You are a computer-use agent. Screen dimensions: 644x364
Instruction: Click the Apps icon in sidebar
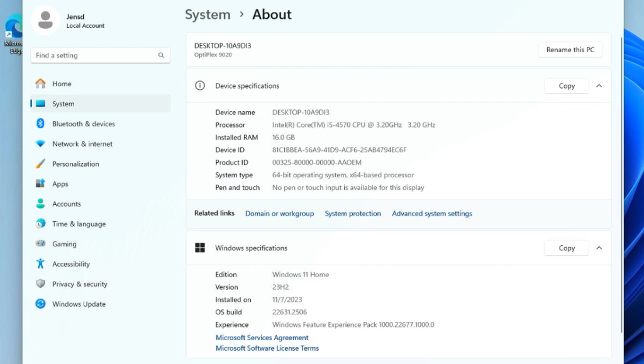click(x=40, y=184)
